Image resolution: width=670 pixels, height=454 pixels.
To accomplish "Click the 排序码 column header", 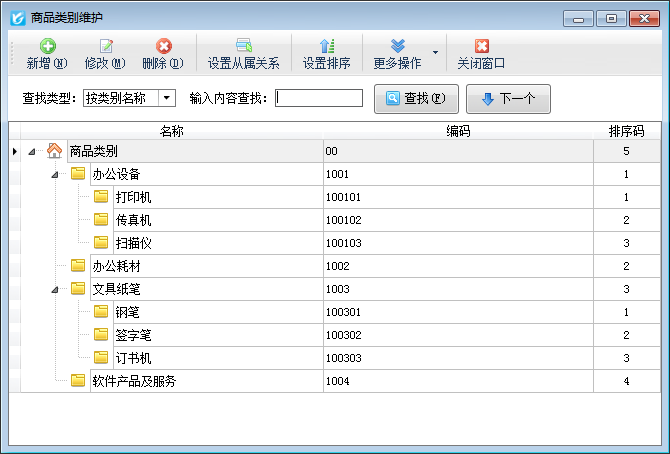I will [x=626, y=131].
